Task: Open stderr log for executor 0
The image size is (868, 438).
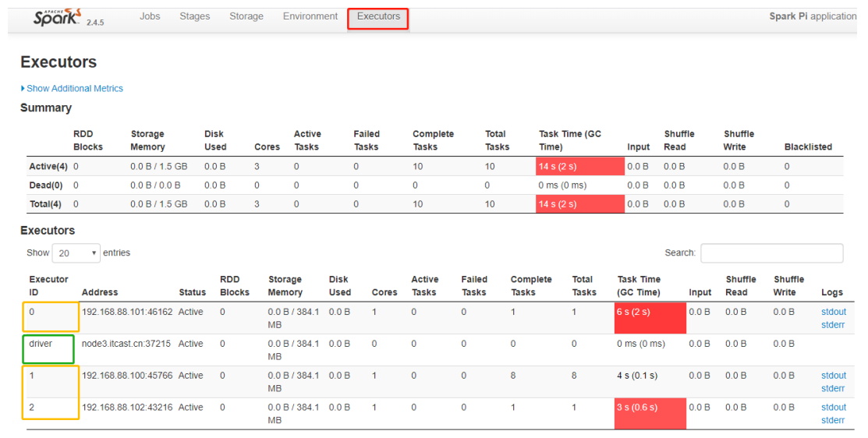Action: (833, 325)
